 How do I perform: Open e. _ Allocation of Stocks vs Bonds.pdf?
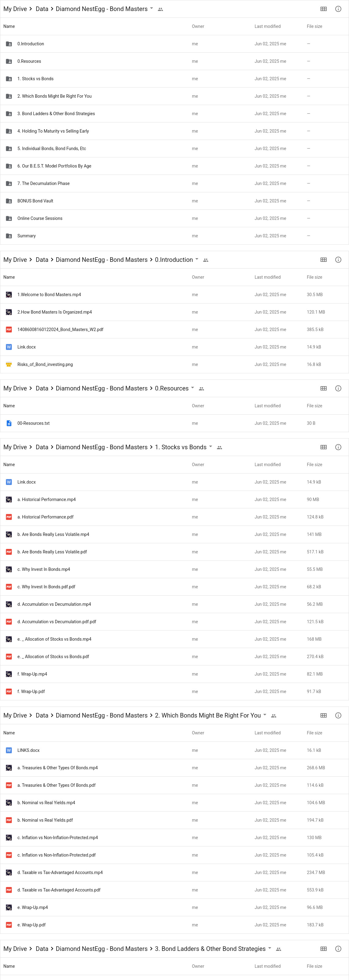tap(174, 657)
